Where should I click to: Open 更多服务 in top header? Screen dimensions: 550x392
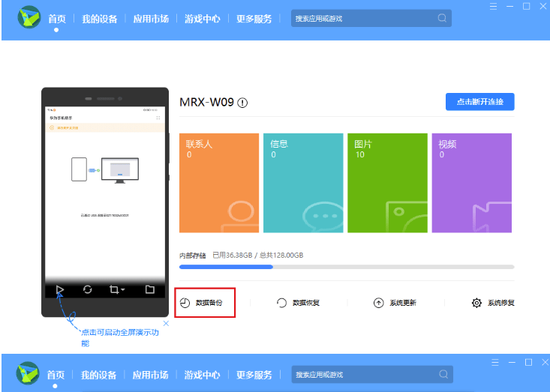(254, 19)
